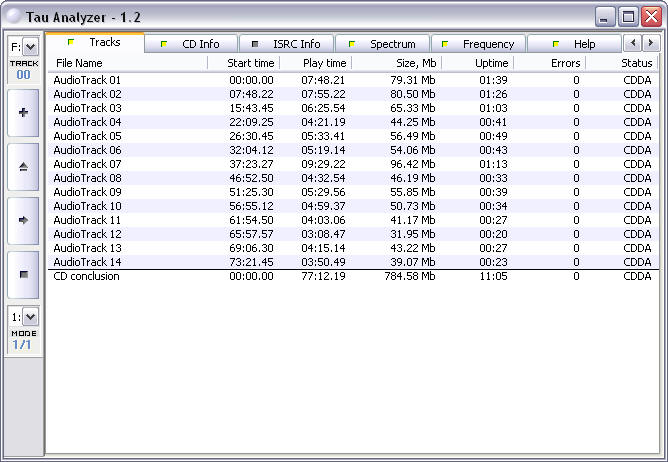
Task: Click the plus button in left sidebar
Action: [23, 113]
